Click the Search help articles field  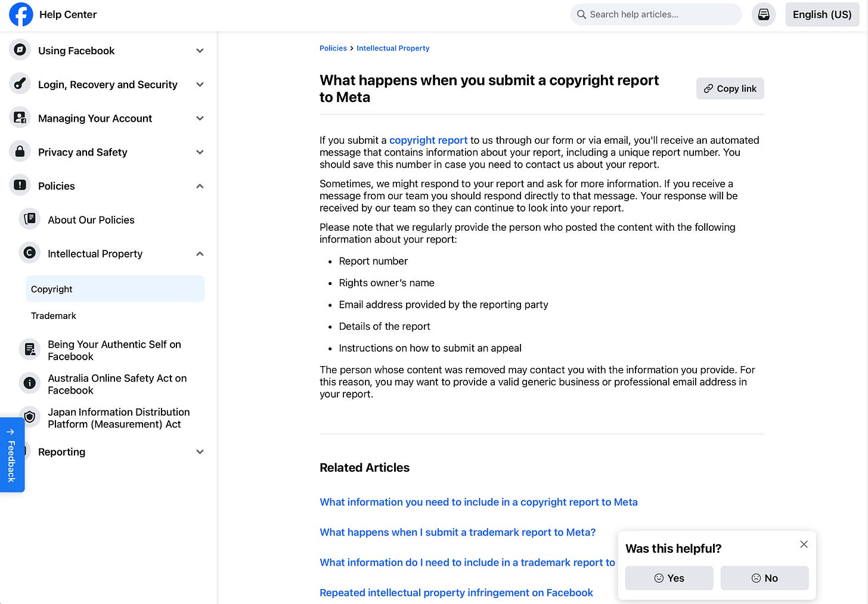click(656, 14)
